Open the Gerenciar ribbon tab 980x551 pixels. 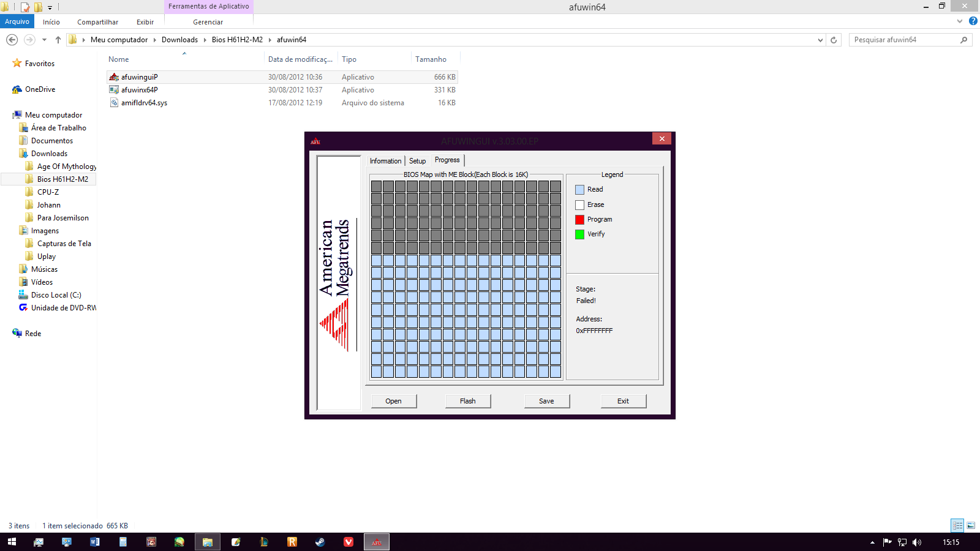coord(208,22)
